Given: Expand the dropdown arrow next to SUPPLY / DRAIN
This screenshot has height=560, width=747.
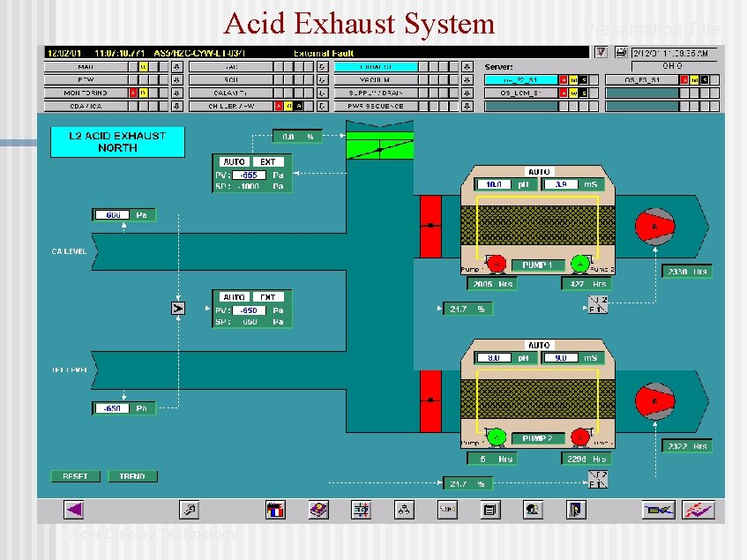Looking at the screenshot, I should coord(467,93).
